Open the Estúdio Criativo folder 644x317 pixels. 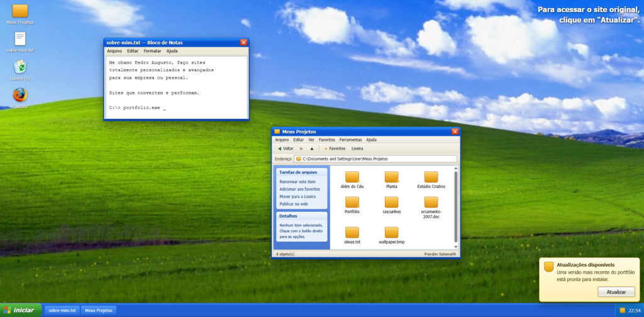pyautogui.click(x=431, y=180)
